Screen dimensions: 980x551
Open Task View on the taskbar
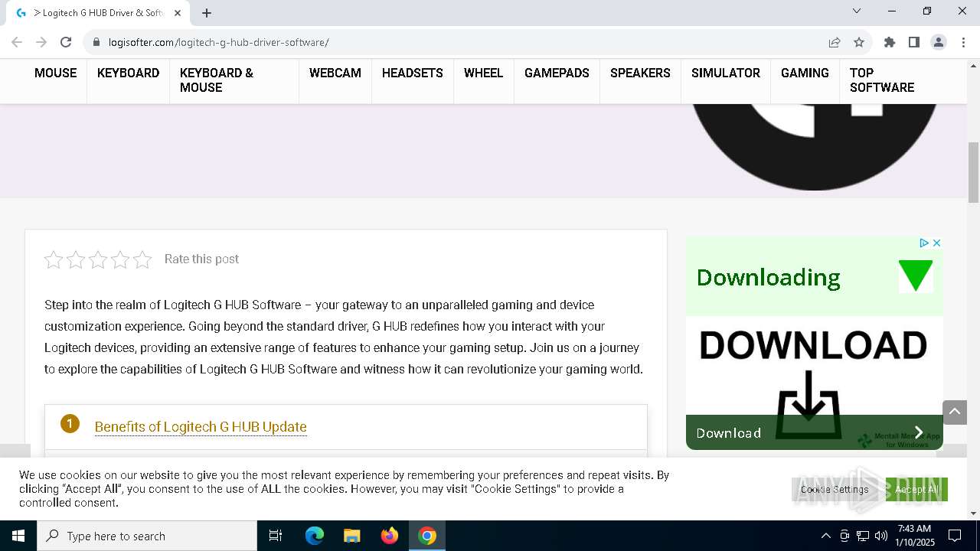click(x=276, y=536)
